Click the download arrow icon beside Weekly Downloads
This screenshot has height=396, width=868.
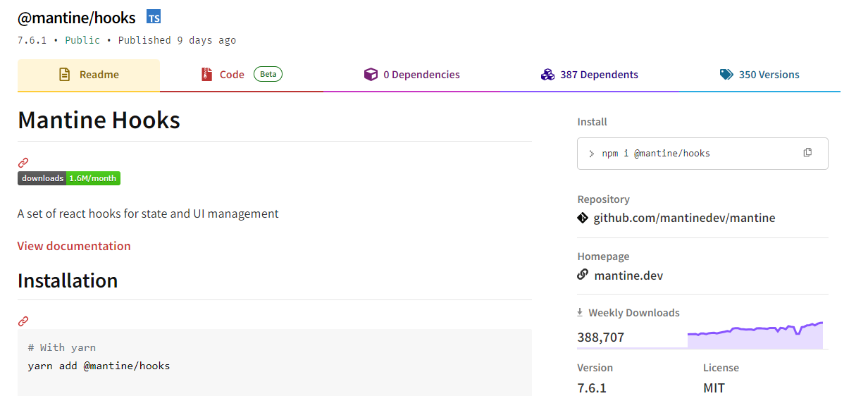581,312
